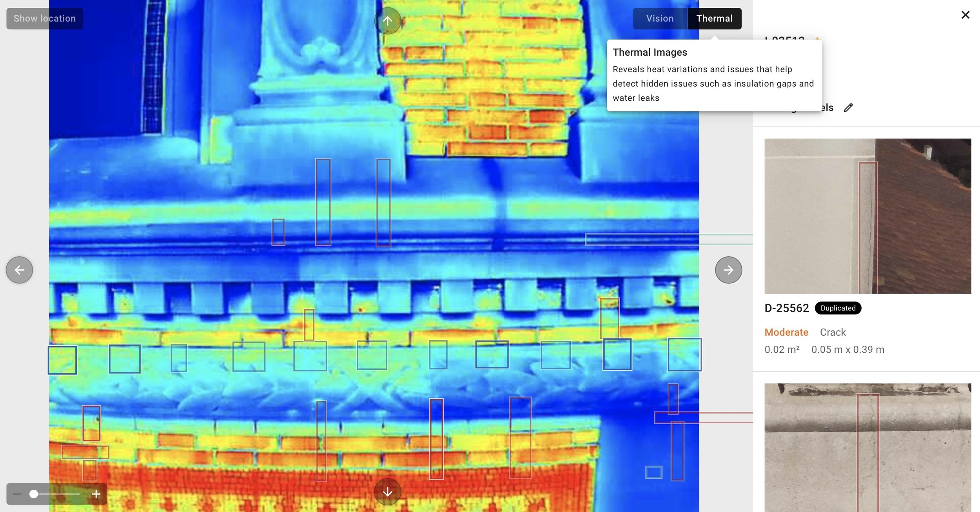Image resolution: width=980 pixels, height=512 pixels.
Task: Go to previous image with left arrow
Action: (x=19, y=270)
